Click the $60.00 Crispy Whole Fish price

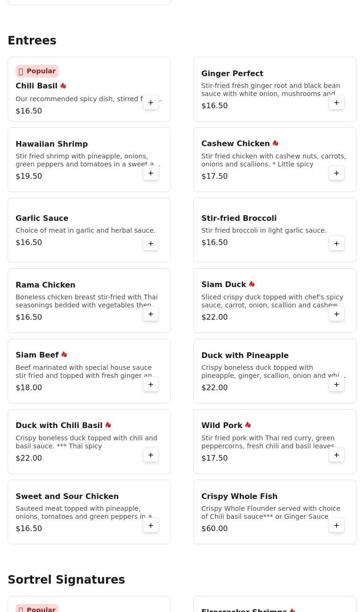tap(215, 529)
